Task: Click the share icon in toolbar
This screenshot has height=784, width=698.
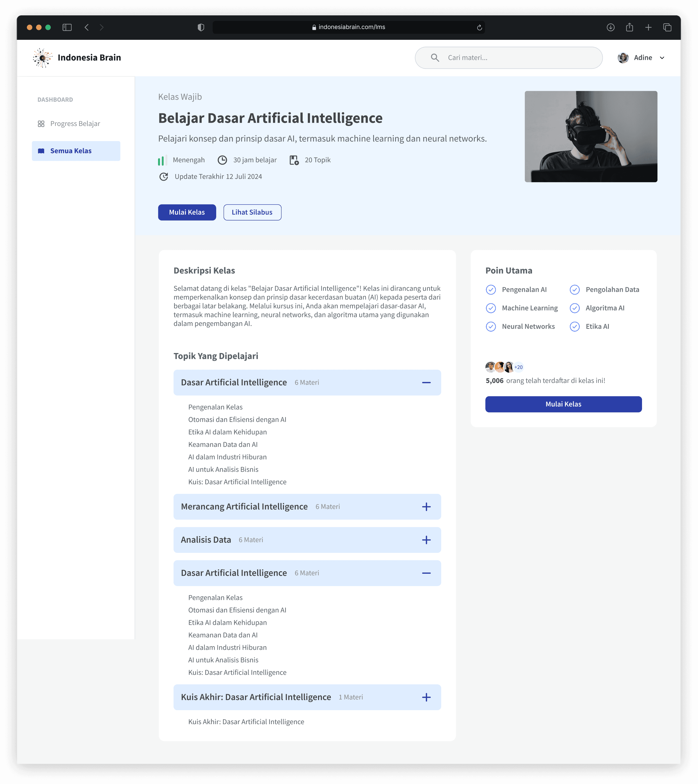Action: click(x=629, y=27)
